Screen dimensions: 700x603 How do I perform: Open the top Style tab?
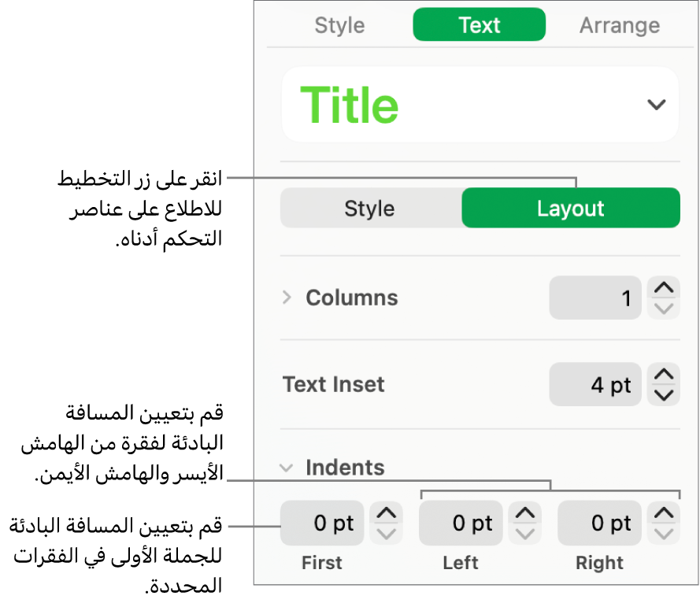point(339,25)
